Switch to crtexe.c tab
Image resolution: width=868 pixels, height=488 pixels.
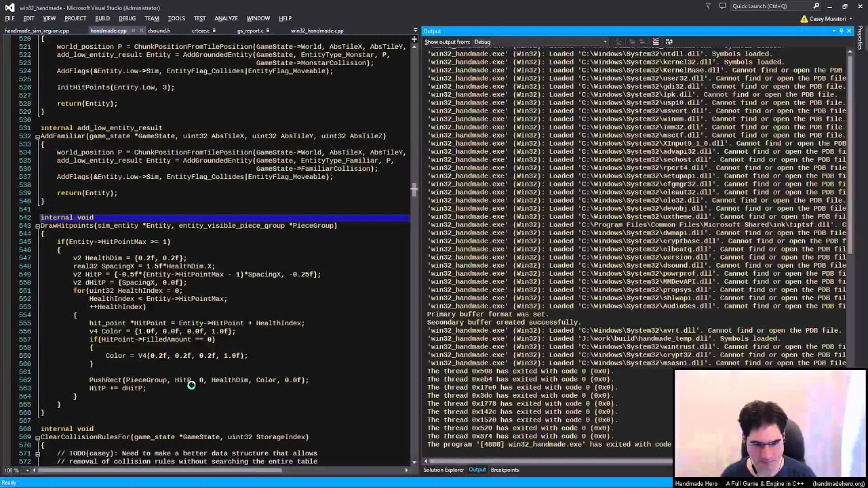[x=201, y=30]
